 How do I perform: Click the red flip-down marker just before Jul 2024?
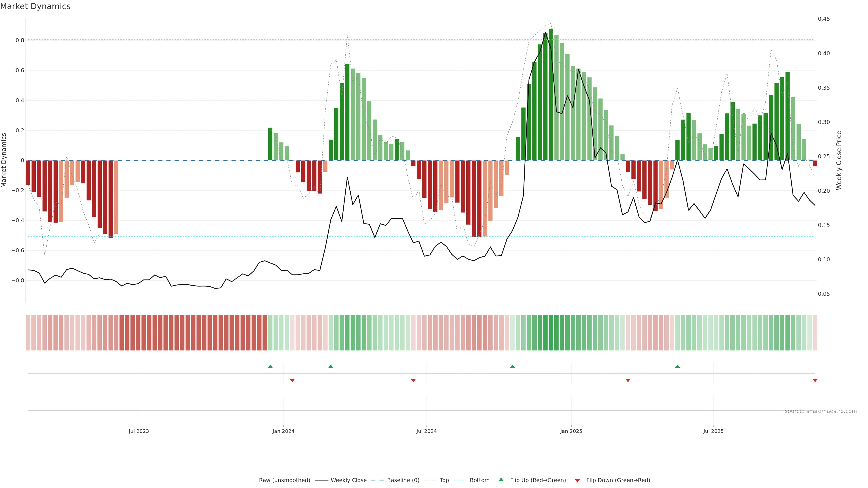click(x=413, y=380)
